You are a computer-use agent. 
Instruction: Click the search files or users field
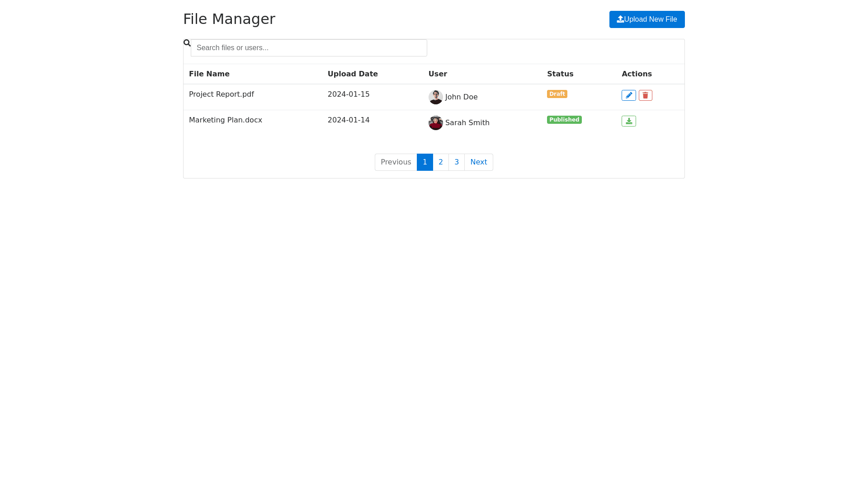(309, 48)
